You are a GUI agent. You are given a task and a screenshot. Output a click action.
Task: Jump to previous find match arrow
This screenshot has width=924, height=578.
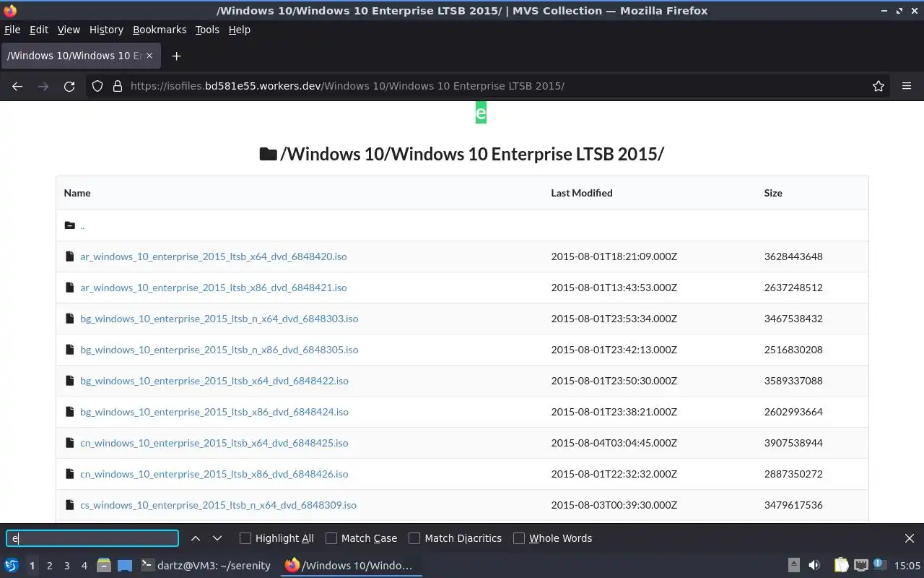tap(196, 538)
